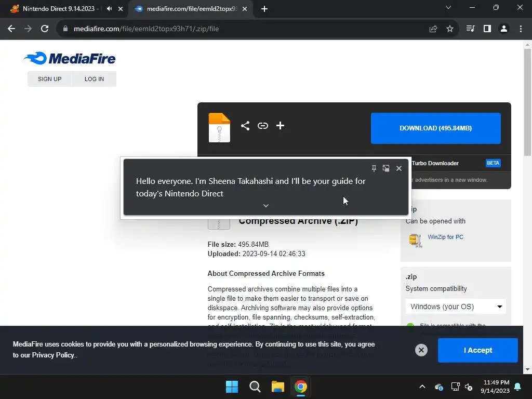The height and width of the screenshot is (399, 532).
Task: Click the About Compressed Archive Formats heading
Action: pyautogui.click(x=266, y=273)
